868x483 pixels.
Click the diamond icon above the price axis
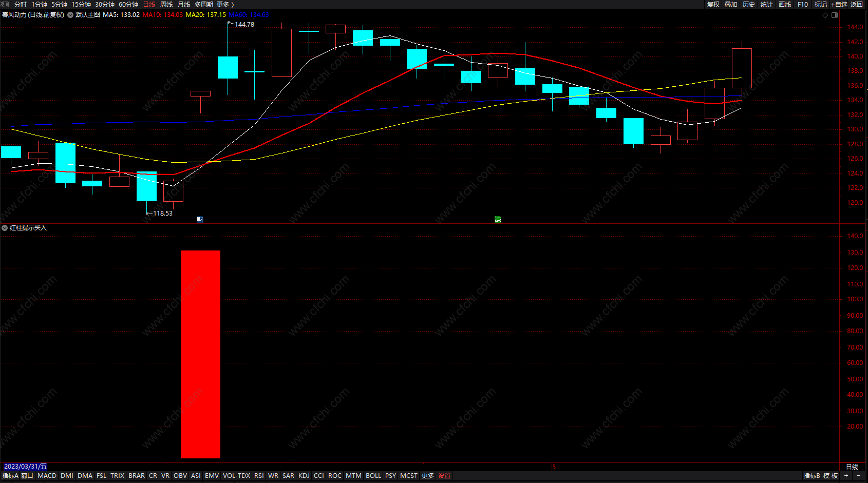825,15
